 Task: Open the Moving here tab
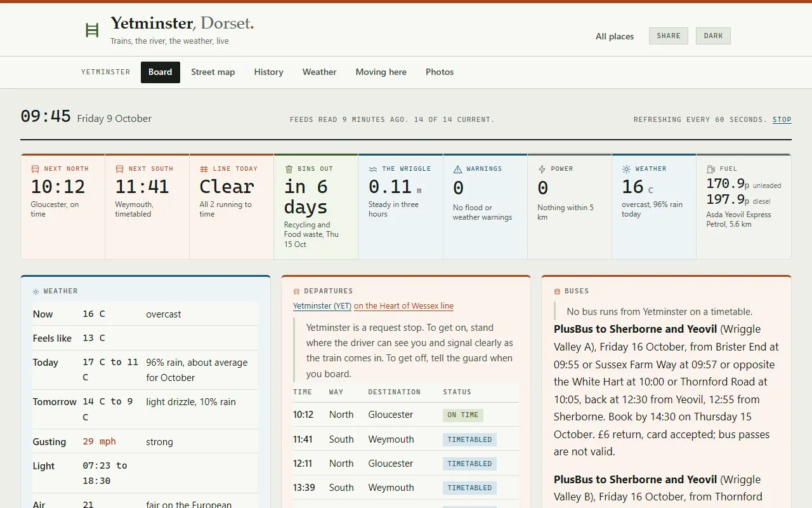(x=381, y=72)
